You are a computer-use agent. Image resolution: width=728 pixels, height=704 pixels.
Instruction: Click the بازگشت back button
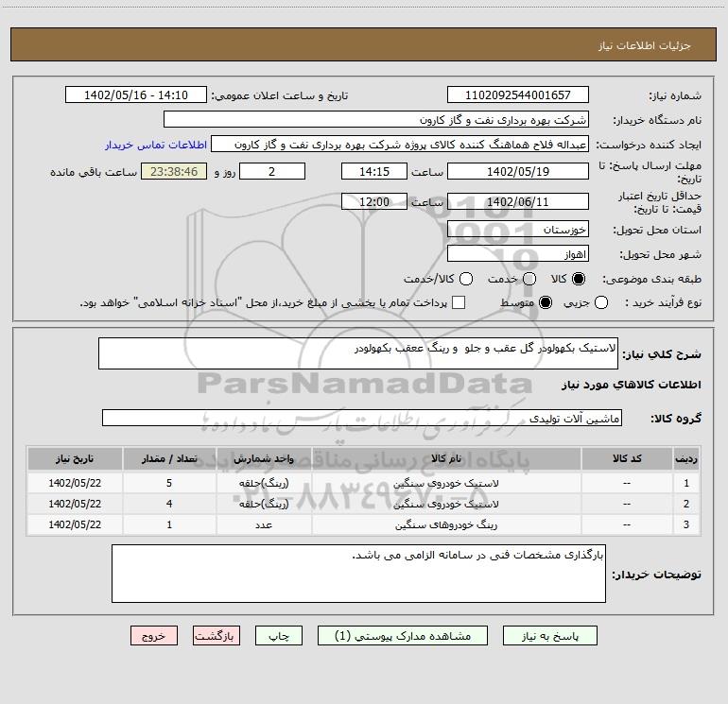point(217,636)
